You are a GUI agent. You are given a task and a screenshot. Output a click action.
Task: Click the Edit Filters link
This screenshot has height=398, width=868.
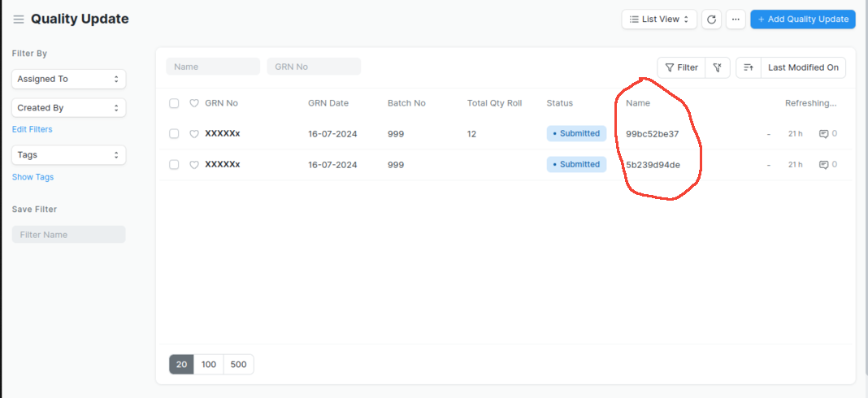33,129
